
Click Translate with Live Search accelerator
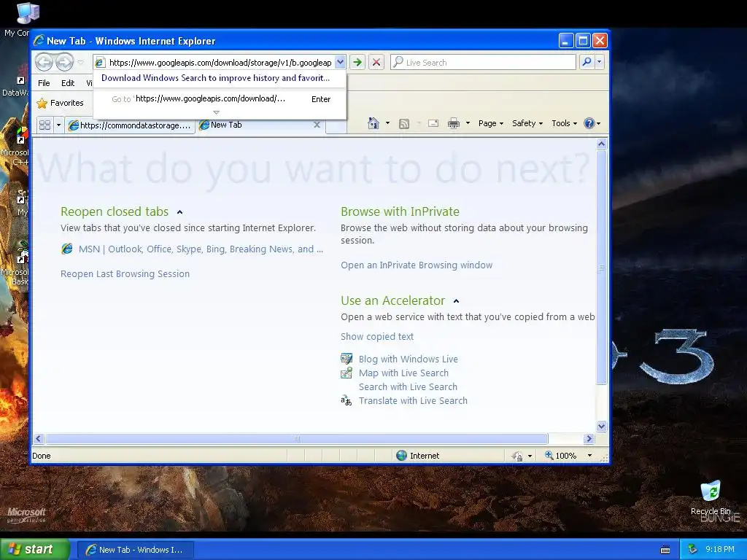coord(413,400)
